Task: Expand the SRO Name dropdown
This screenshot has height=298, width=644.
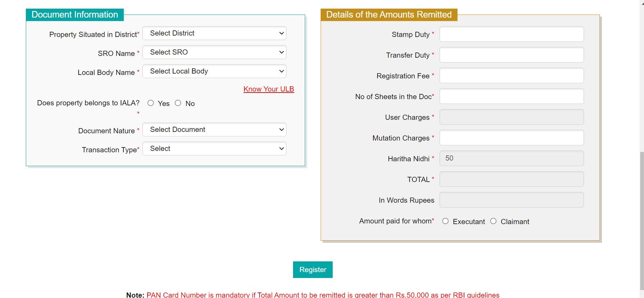Action: [x=214, y=52]
